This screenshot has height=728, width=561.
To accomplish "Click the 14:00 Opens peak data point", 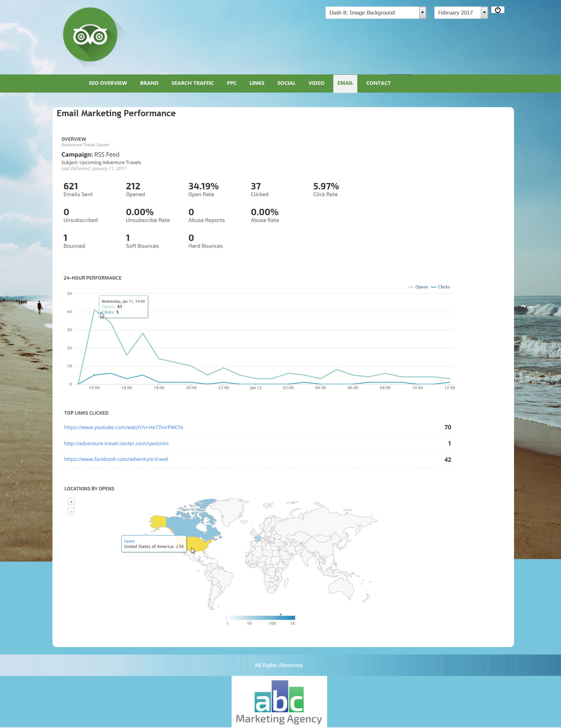I will pyautogui.click(x=94, y=310).
